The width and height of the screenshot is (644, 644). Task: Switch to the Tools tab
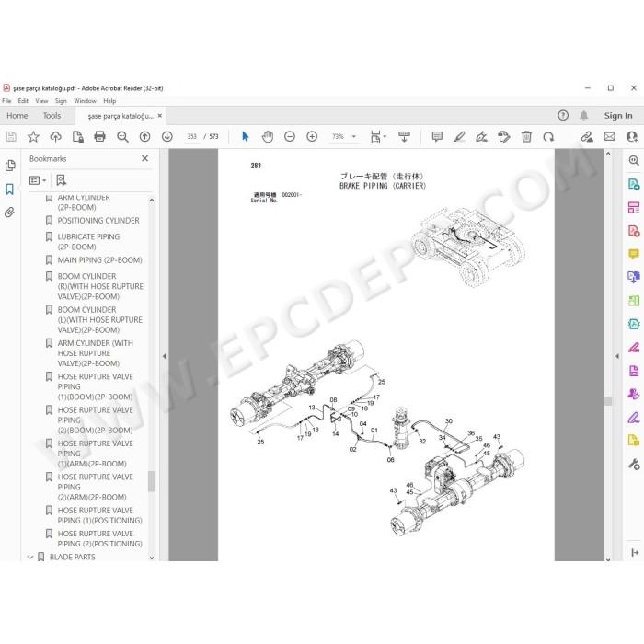pos(52,116)
